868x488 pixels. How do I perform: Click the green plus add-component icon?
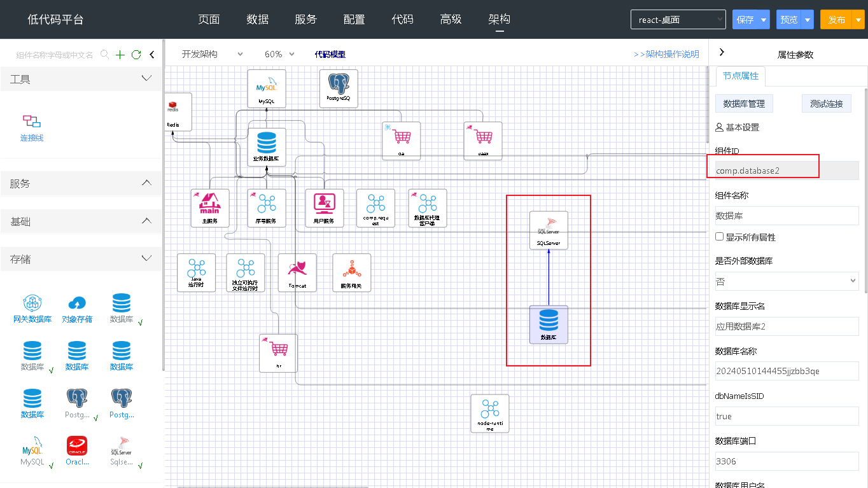point(120,55)
